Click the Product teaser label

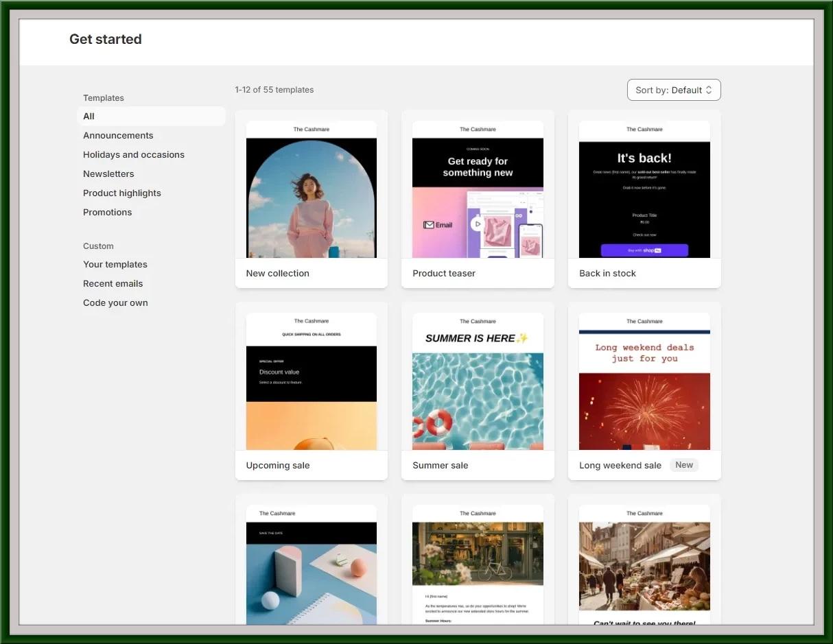[444, 273]
